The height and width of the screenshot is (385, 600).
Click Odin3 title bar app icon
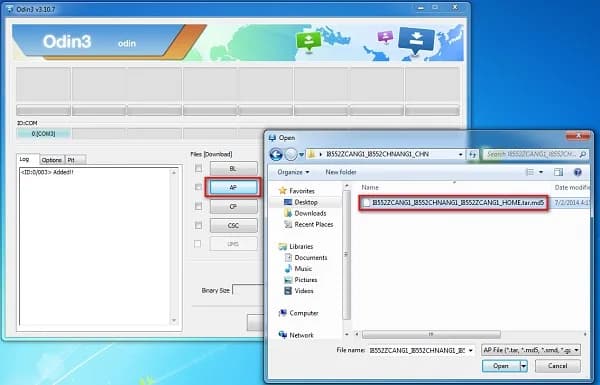point(10,9)
